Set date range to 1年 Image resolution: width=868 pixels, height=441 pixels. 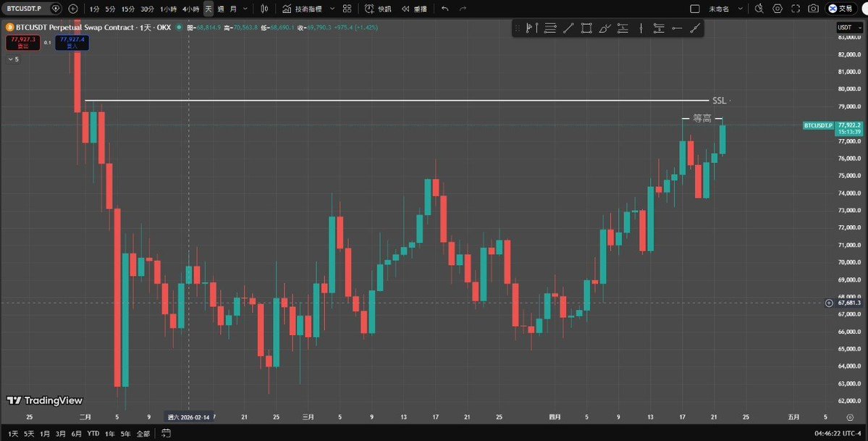(109, 434)
